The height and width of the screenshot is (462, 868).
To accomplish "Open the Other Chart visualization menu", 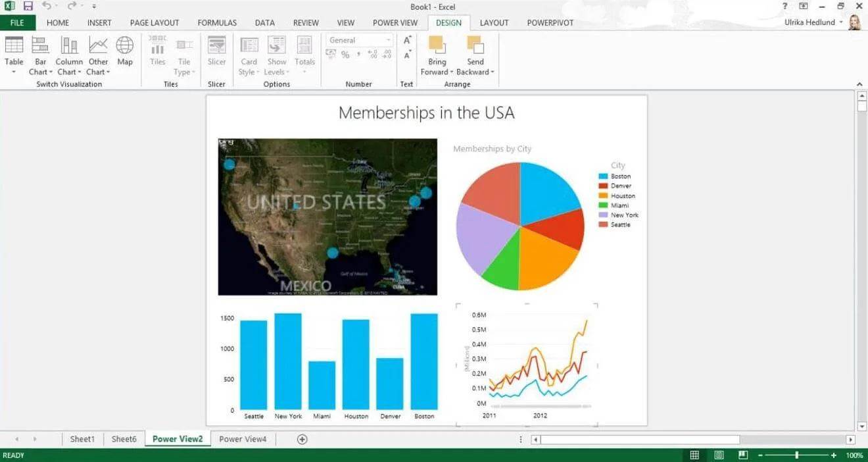I will [98, 55].
